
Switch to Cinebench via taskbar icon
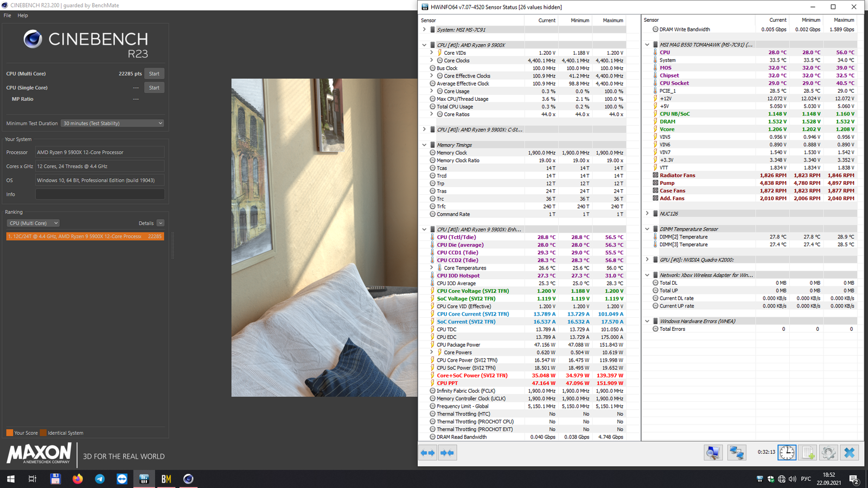coord(188,479)
